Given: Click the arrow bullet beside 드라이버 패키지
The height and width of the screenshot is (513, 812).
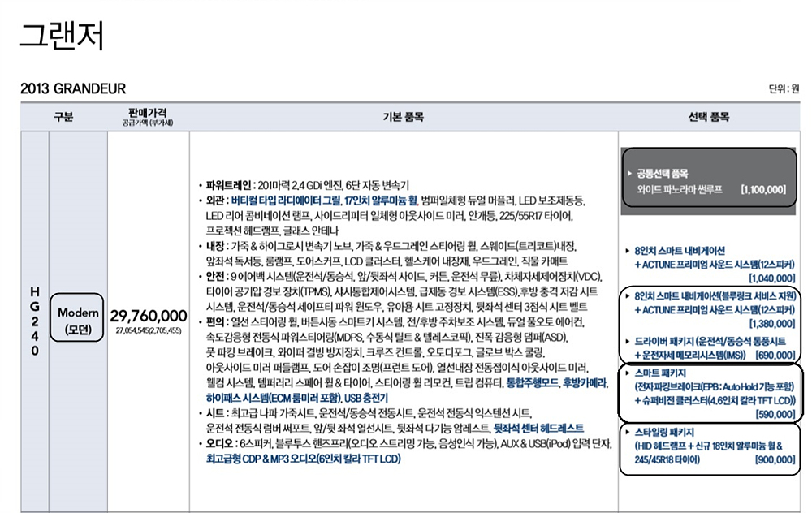Looking at the screenshot, I should click(629, 342).
